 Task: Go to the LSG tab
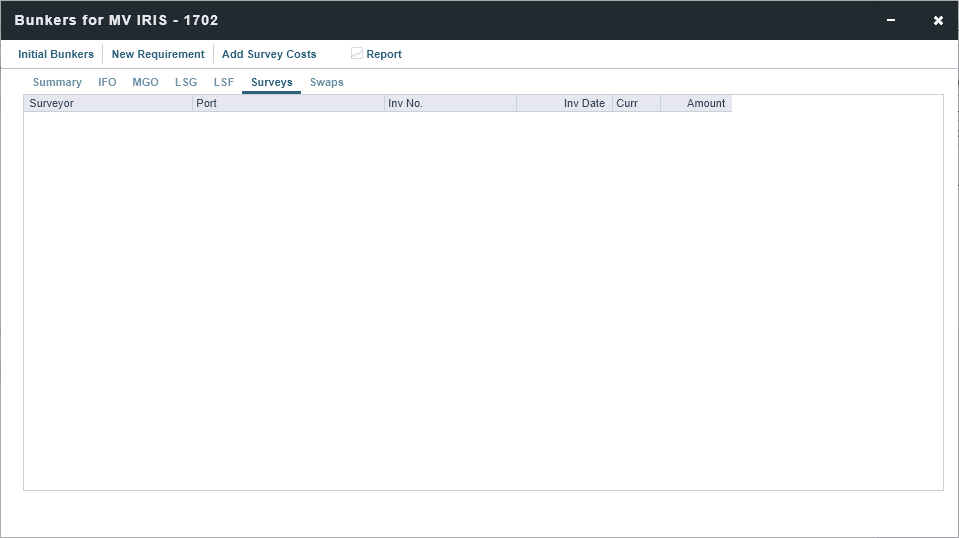pyautogui.click(x=186, y=82)
